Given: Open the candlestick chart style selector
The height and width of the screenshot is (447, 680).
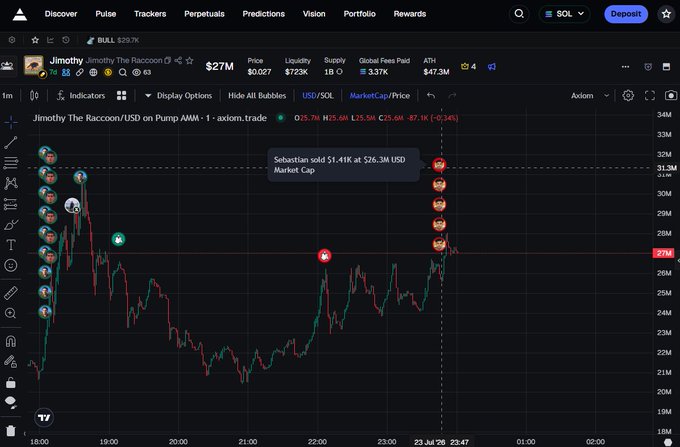Looking at the screenshot, I should pyautogui.click(x=34, y=95).
